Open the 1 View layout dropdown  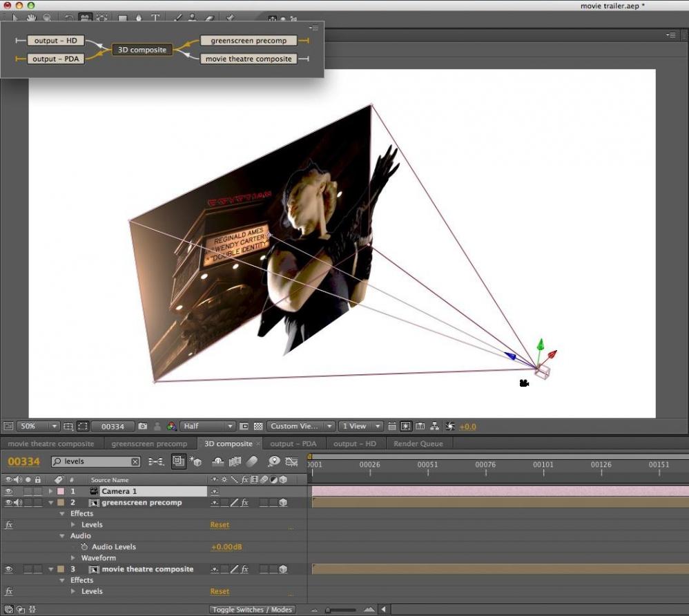click(360, 426)
